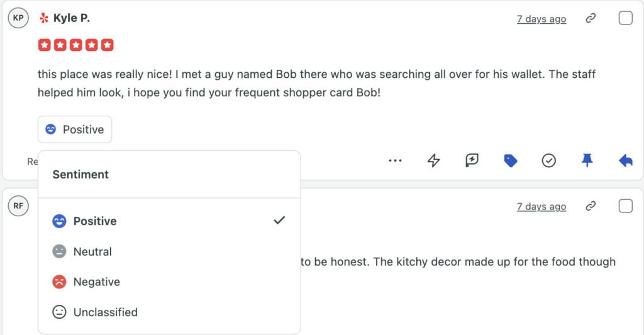Mark sentiment as Unclassified
This screenshot has width=644, height=335.
click(169, 312)
